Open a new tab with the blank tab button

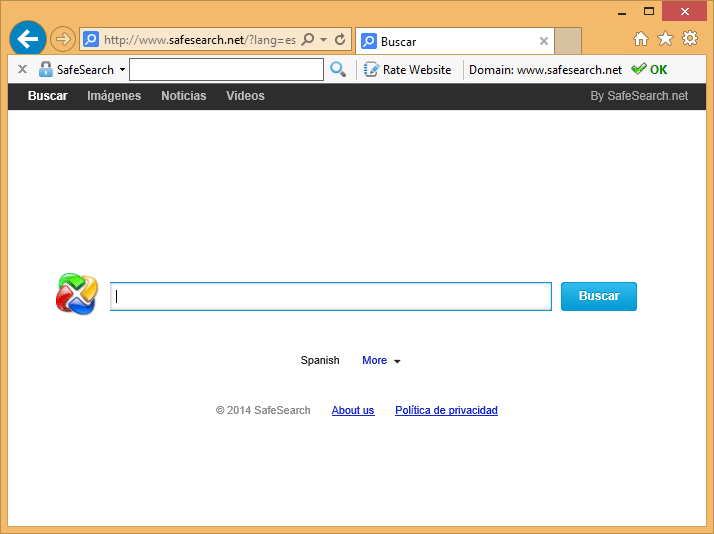(x=568, y=41)
